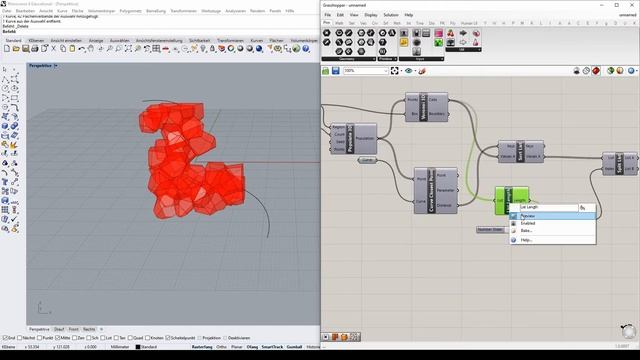Select Preview in the context menu

coord(552,216)
